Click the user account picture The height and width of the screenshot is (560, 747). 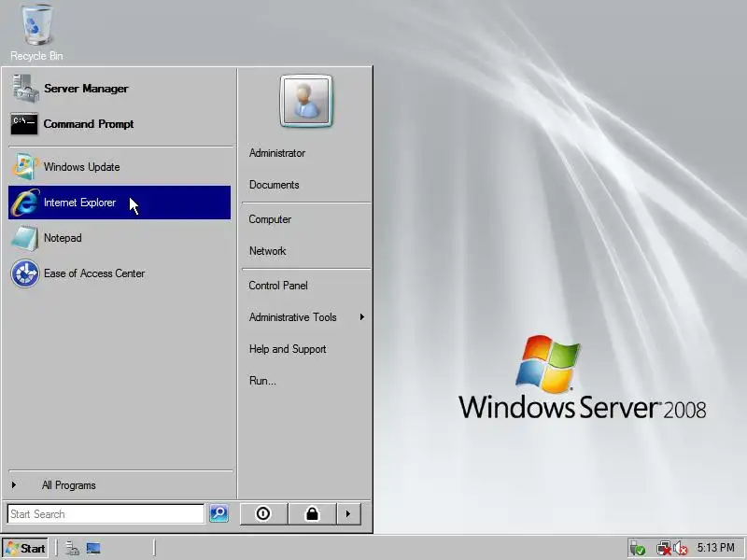pyautogui.click(x=306, y=101)
